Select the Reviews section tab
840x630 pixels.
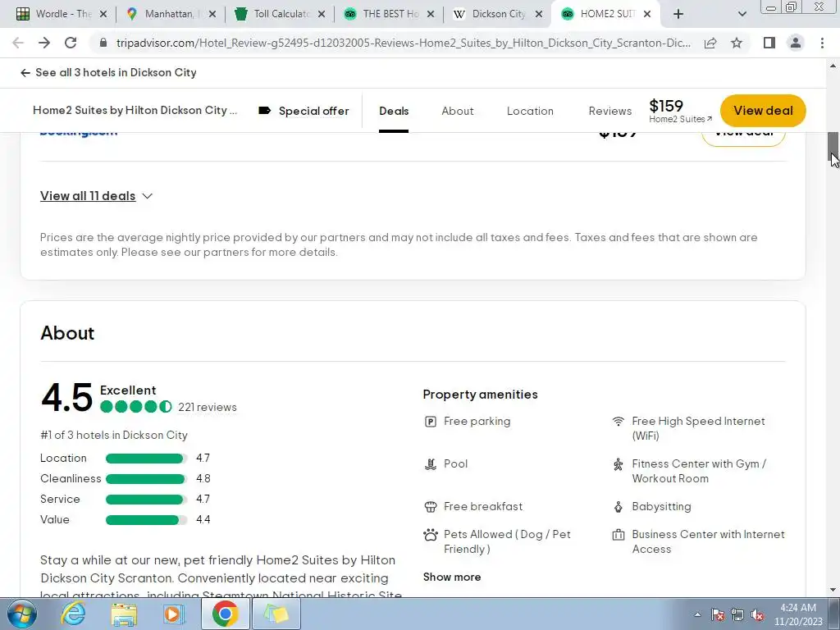pos(610,111)
